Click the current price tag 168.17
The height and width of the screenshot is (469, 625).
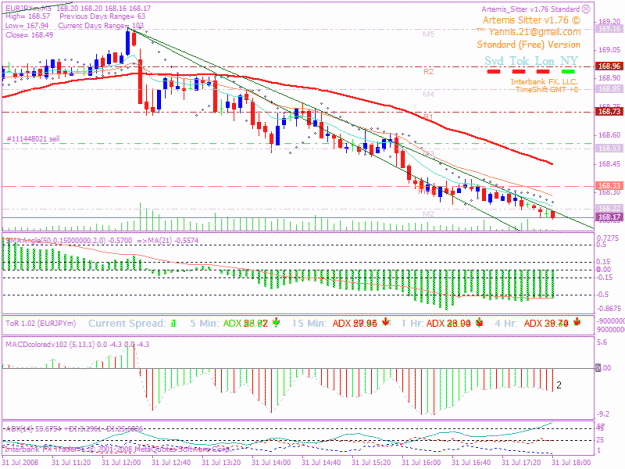click(609, 217)
